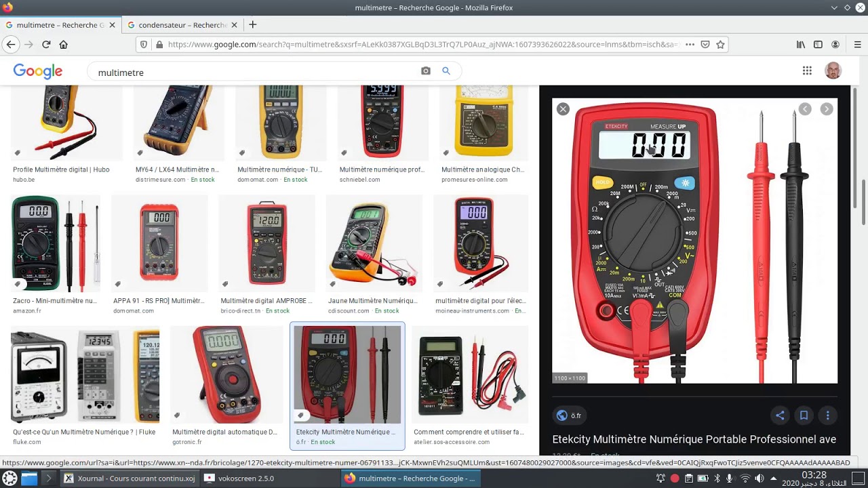Open the Firefox library icon
Viewport: 868px width, 488px height.
click(801, 44)
